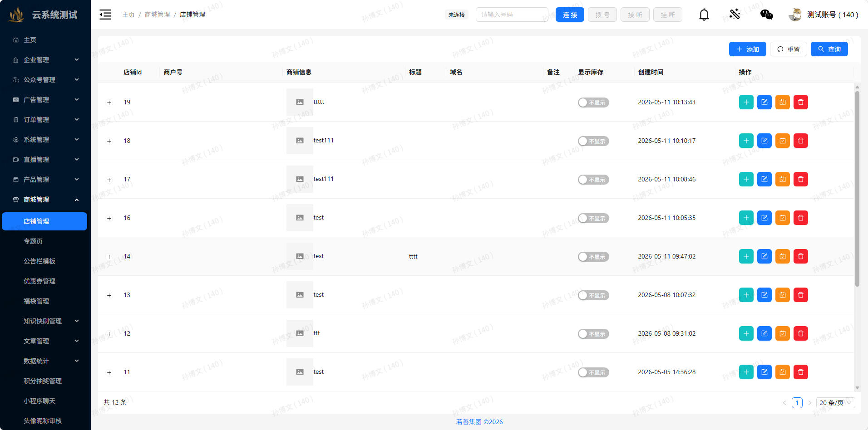This screenshot has height=430, width=868.
Task: Click orange calendar icon for store 16
Action: pos(783,218)
